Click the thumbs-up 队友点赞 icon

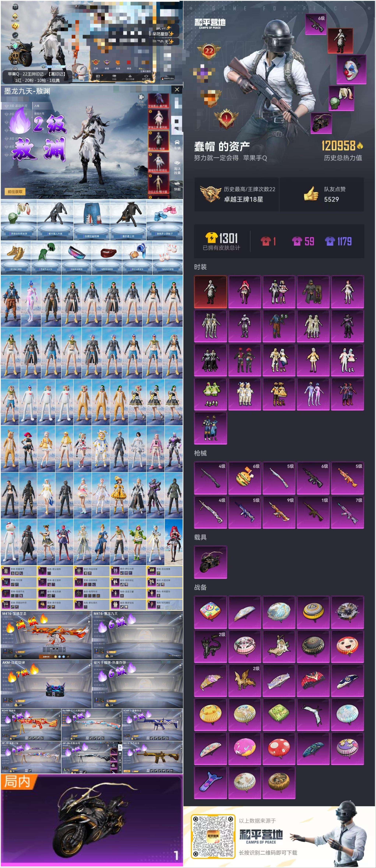click(x=311, y=194)
